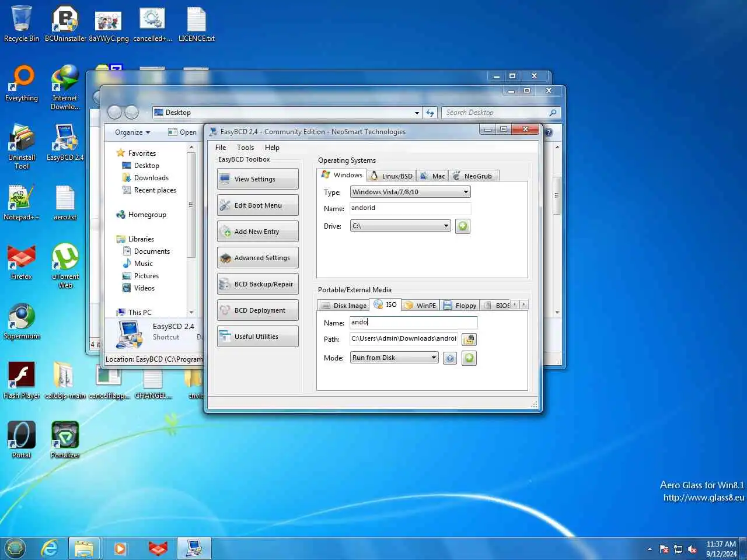
Task: Select Everything desktop shortcut
Action: click(22, 83)
